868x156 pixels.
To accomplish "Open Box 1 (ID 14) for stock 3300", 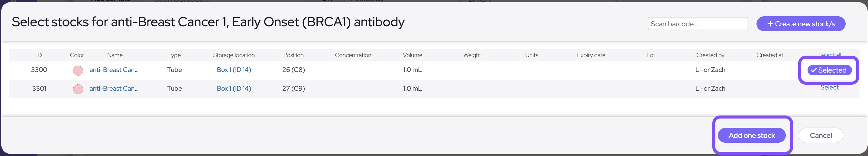I will click(234, 70).
